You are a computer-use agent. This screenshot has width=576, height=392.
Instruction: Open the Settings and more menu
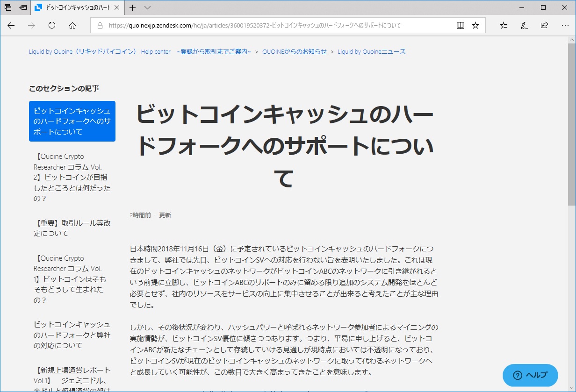[565, 26]
